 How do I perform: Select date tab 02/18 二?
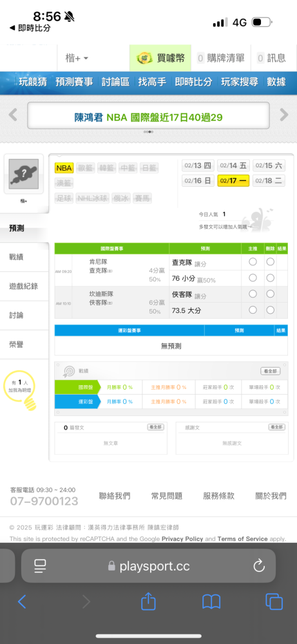(x=269, y=181)
